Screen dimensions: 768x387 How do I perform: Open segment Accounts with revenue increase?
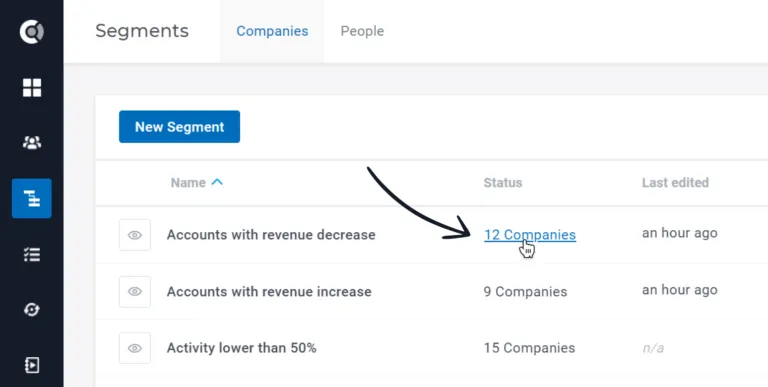pos(269,291)
